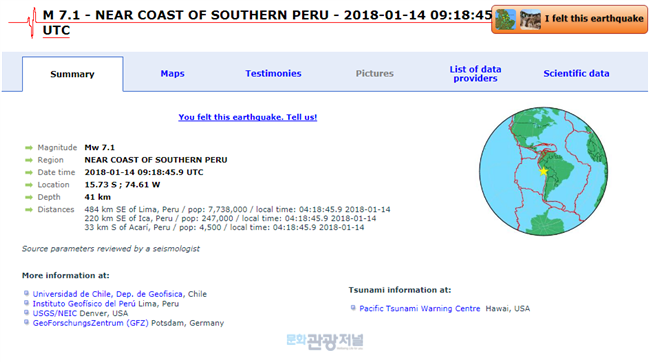This screenshot has height=362, width=650.
Task: Click the bullet icon beside Pacific Tsunami Warning Centre
Action: [353, 308]
